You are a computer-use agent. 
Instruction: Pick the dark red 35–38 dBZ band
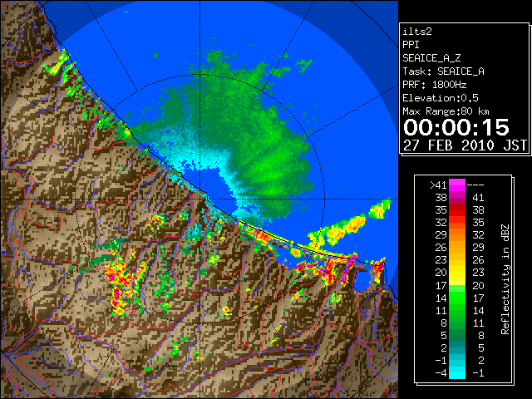point(457,210)
